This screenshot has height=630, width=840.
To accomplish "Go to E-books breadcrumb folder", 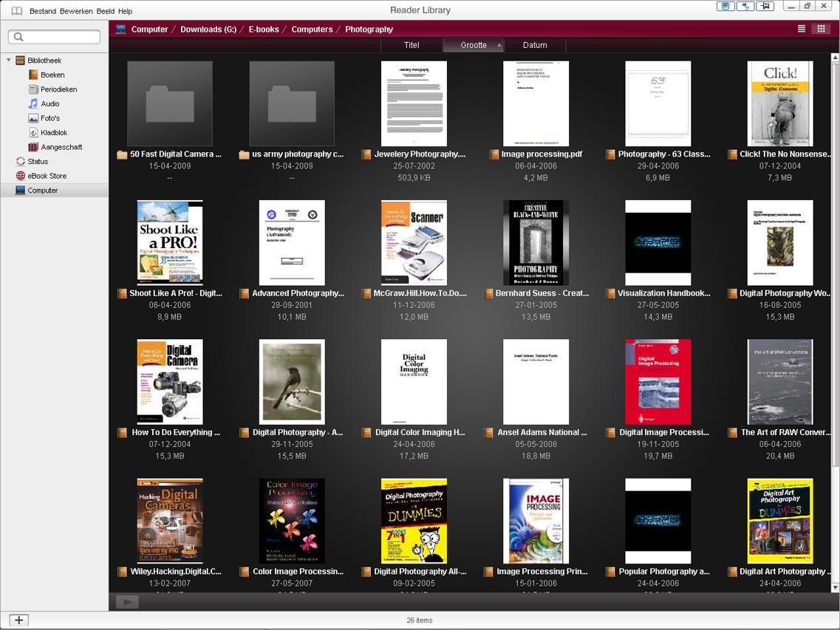I will point(264,30).
